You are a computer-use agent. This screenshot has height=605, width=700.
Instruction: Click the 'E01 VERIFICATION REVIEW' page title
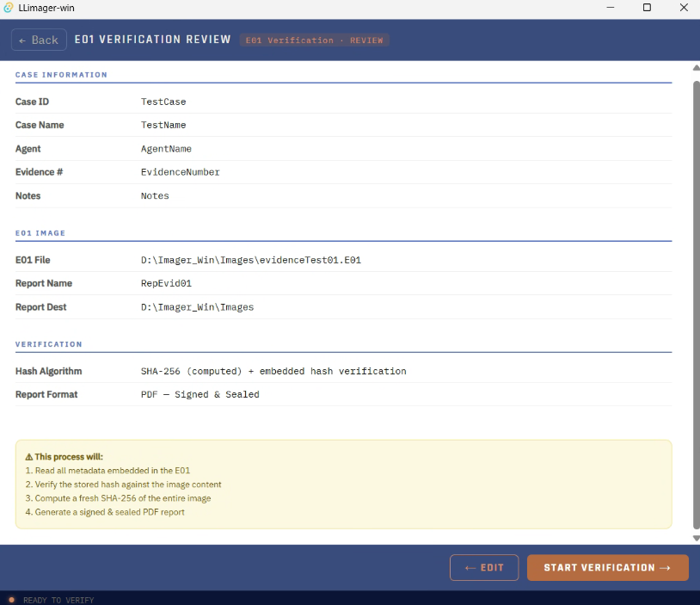tap(153, 40)
